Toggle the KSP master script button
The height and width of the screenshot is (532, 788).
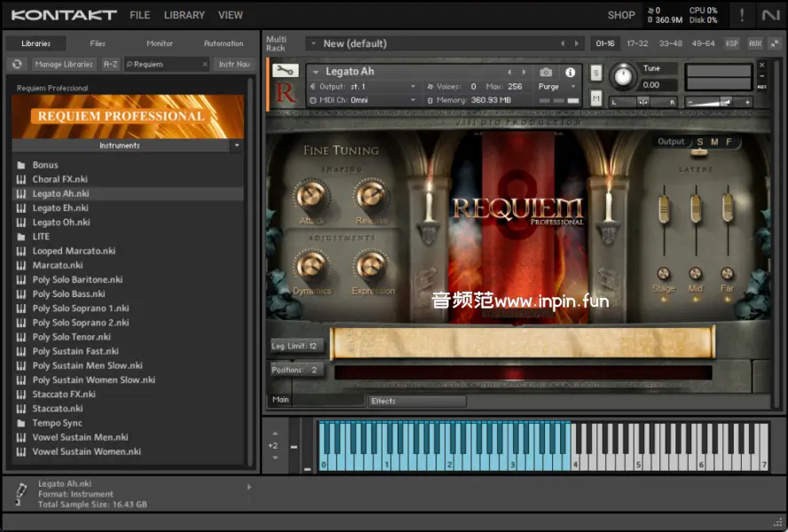732,43
